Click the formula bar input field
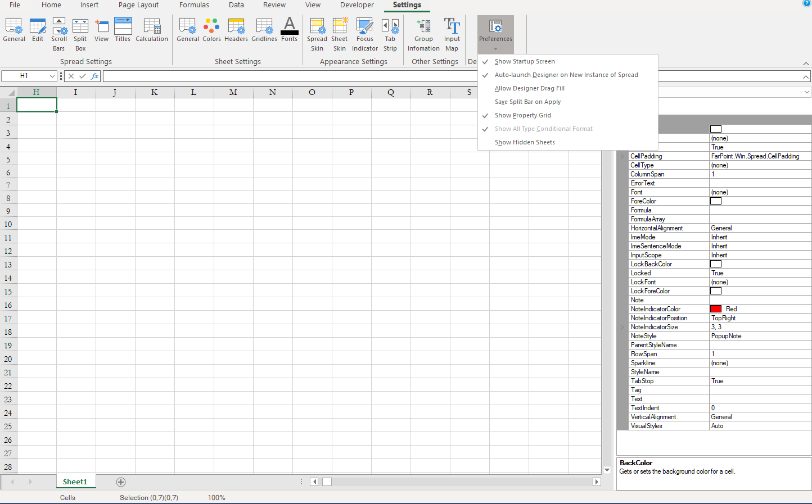The width and height of the screenshot is (812, 504). (x=452, y=76)
